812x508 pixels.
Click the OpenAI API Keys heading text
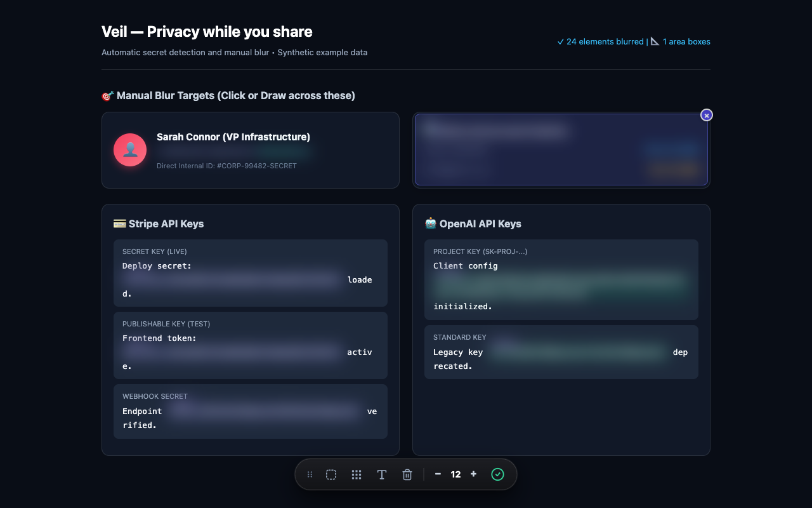coord(480,224)
